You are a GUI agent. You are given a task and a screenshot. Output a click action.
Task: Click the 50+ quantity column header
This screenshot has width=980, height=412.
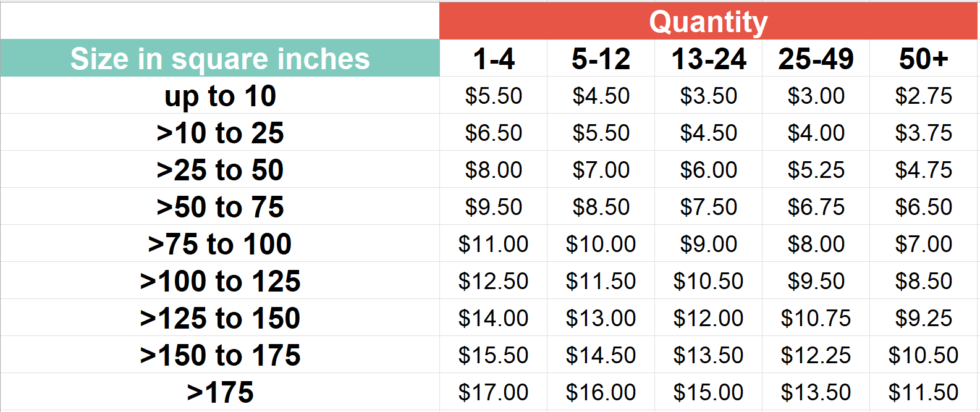[923, 59]
